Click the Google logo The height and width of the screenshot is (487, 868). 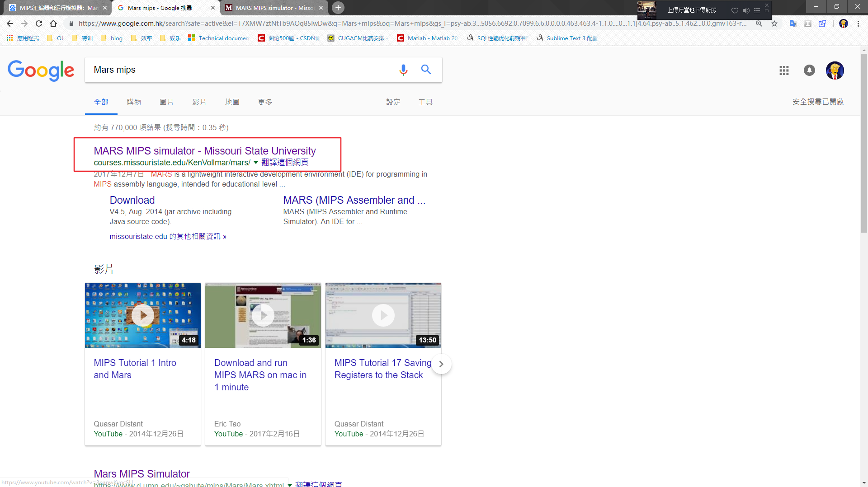tap(41, 70)
